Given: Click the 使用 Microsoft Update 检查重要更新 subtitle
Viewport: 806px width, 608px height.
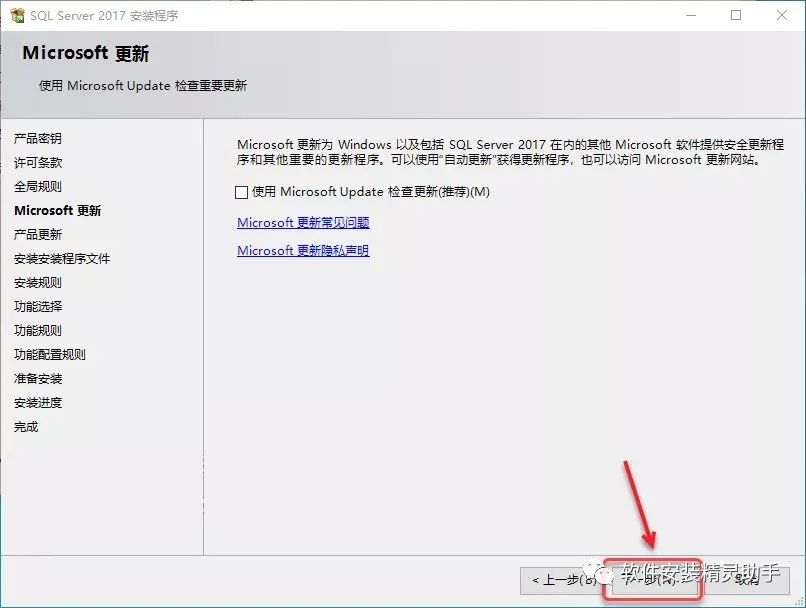Looking at the screenshot, I should [x=143, y=85].
